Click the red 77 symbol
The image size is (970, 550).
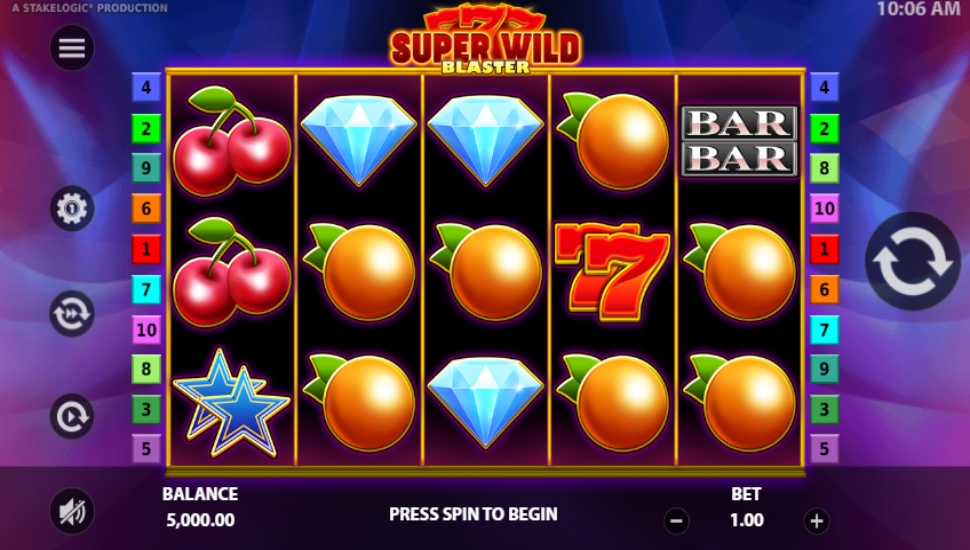[612, 272]
